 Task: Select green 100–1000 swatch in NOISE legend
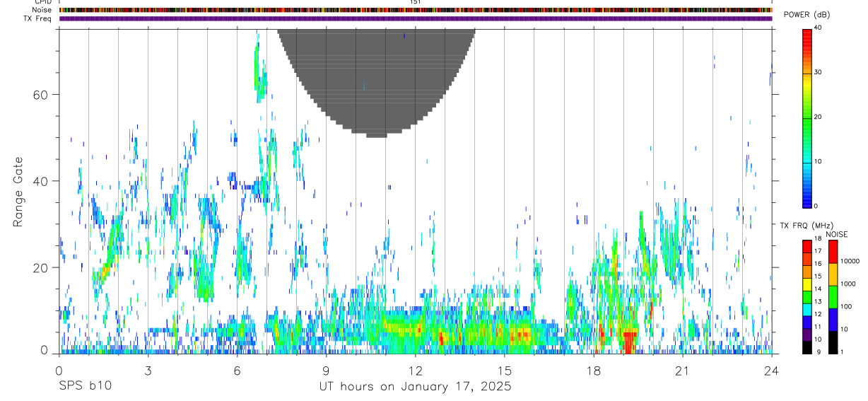pyautogui.click(x=833, y=297)
